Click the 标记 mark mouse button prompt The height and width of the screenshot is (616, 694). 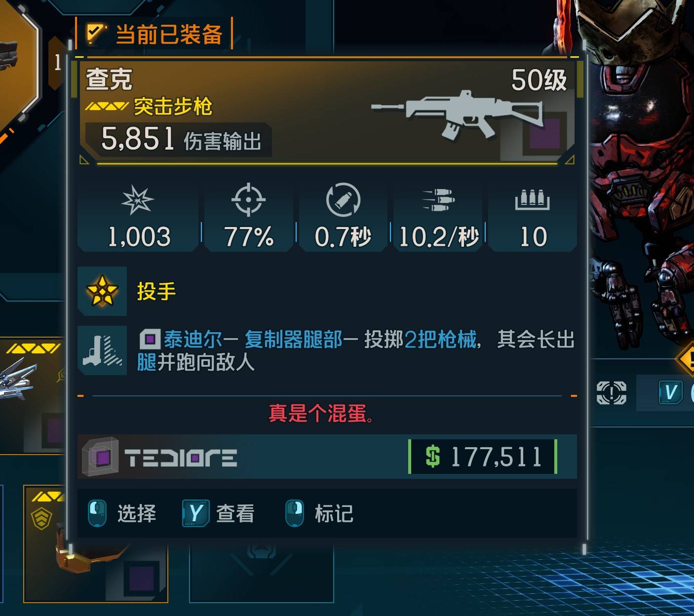[319, 513]
